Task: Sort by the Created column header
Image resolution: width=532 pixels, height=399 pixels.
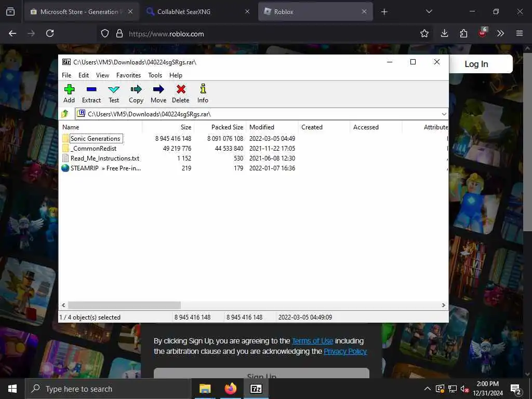Action: (x=324, y=127)
